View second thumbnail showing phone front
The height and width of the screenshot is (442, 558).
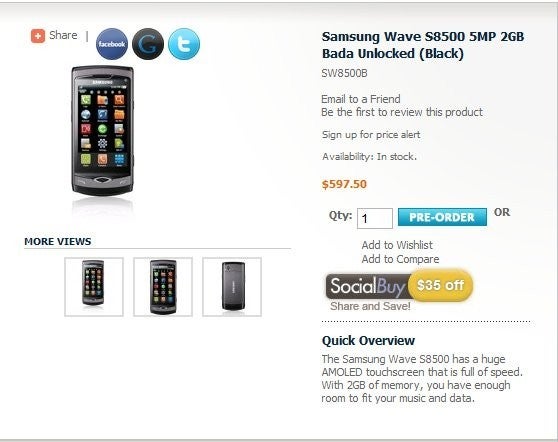pos(163,287)
